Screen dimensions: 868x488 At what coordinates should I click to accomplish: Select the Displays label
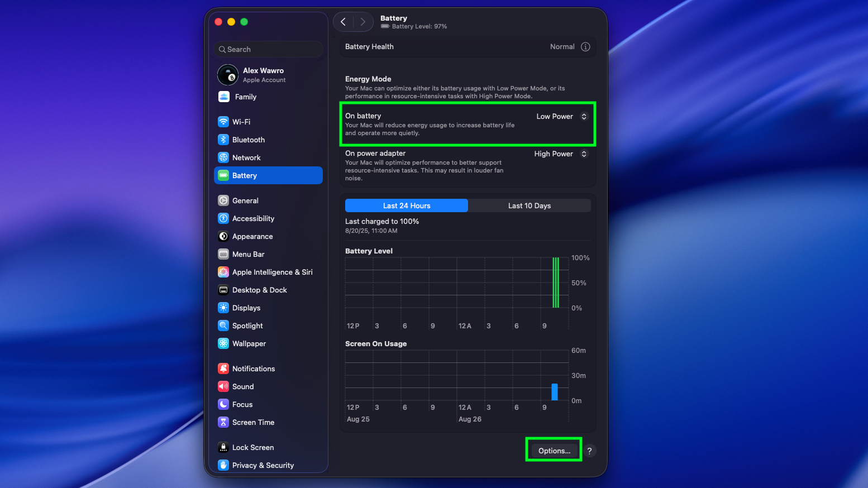tap(246, 308)
